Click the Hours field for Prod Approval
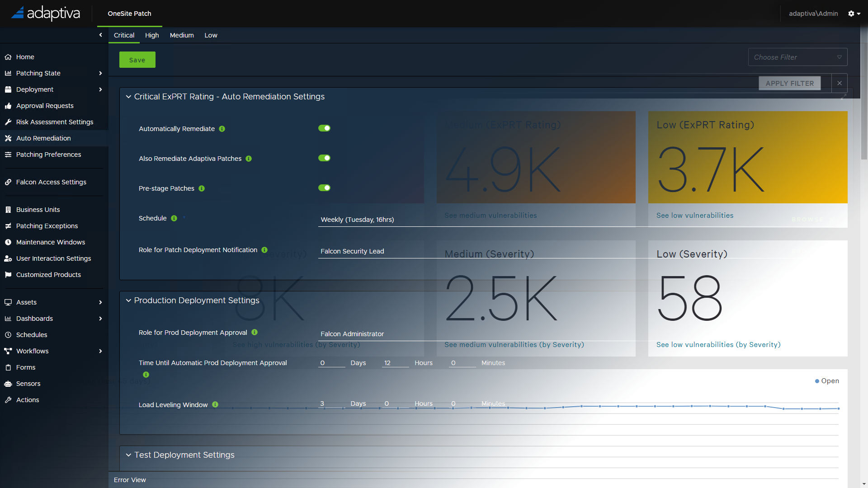 pyautogui.click(x=395, y=363)
